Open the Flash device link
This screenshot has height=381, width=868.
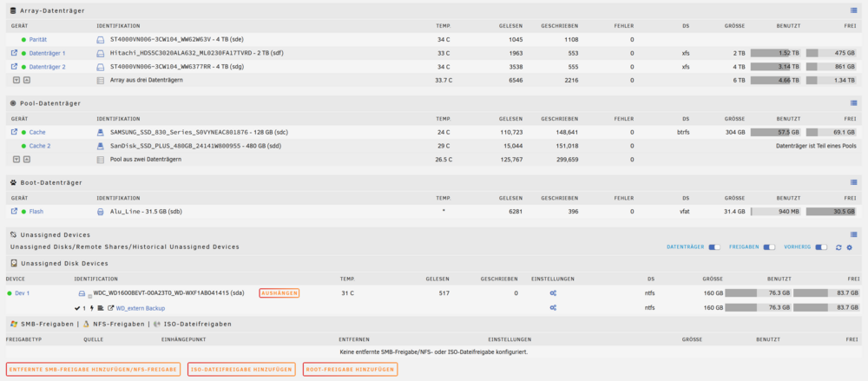[36, 211]
